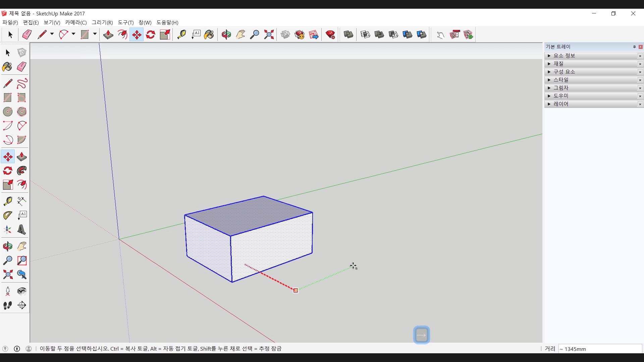Viewport: 644px width, 362px height.
Task: Open the 카메라(C) menu
Action: point(76,22)
